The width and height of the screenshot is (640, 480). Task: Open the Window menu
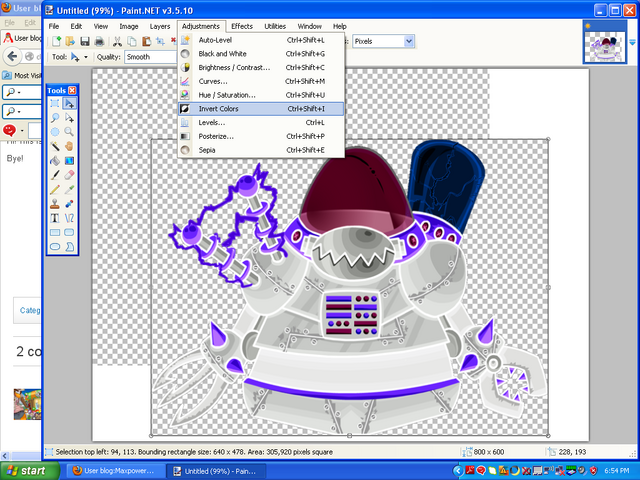pyautogui.click(x=309, y=26)
